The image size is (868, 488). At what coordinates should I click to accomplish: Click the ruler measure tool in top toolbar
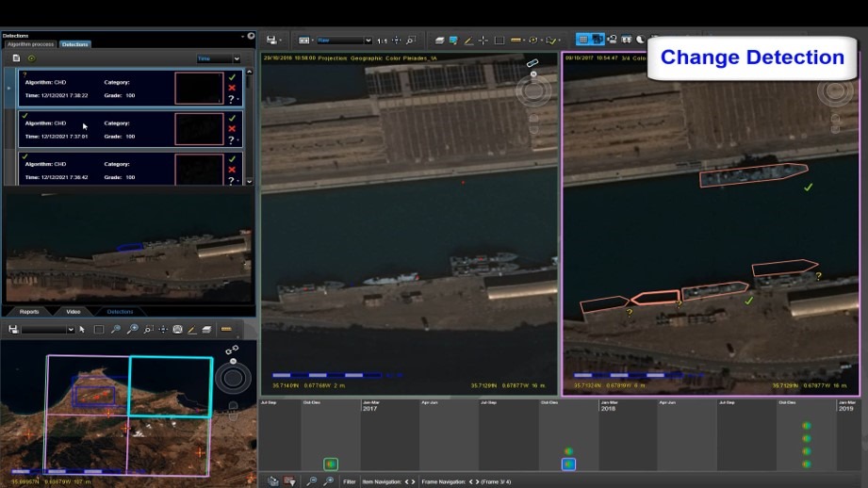point(516,41)
